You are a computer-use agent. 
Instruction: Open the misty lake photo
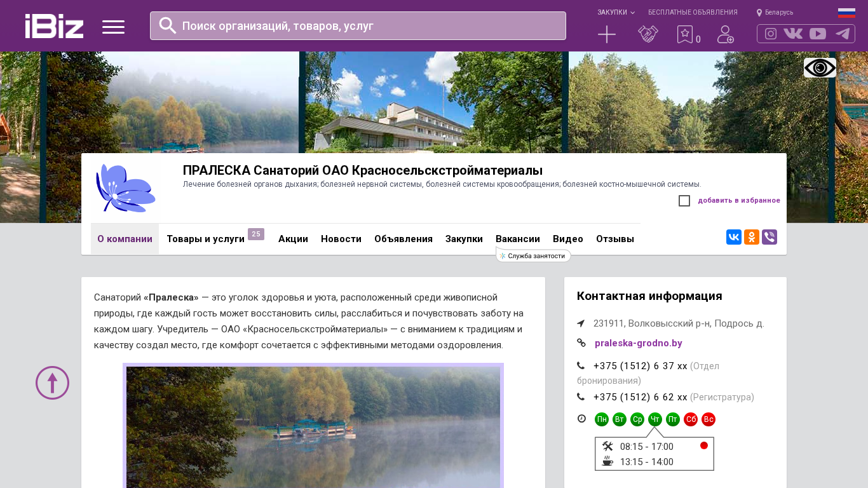pyautogui.click(x=313, y=426)
